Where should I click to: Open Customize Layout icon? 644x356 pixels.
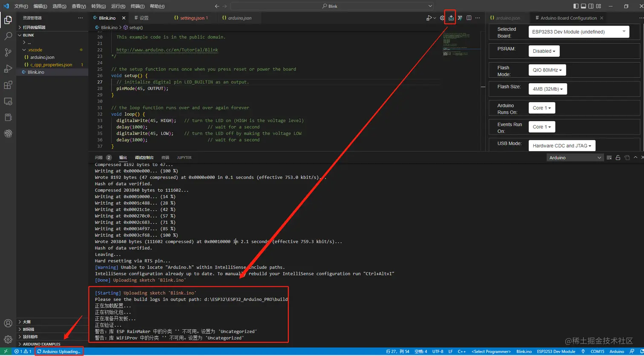[598, 6]
